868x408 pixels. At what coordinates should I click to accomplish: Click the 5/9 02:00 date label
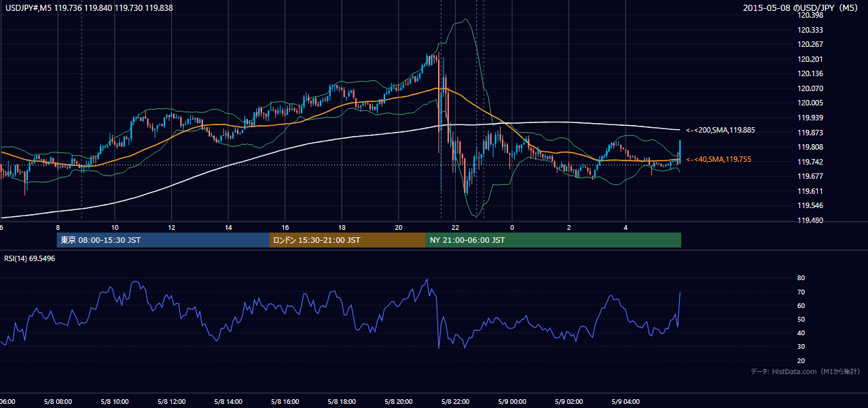pos(569,402)
